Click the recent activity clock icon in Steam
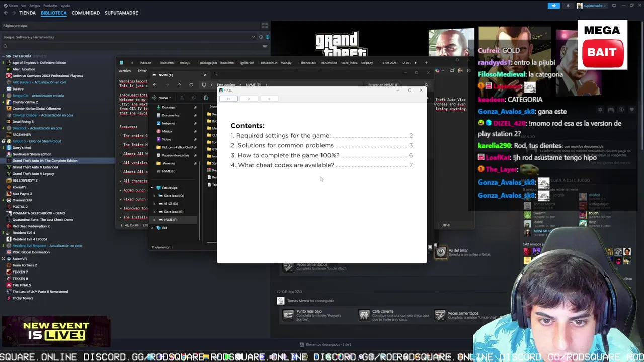 261,37
